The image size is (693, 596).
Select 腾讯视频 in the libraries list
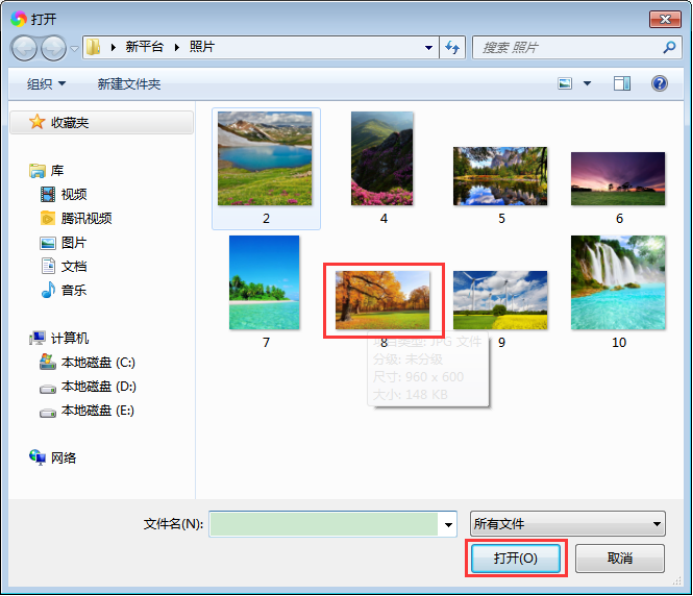[86, 218]
